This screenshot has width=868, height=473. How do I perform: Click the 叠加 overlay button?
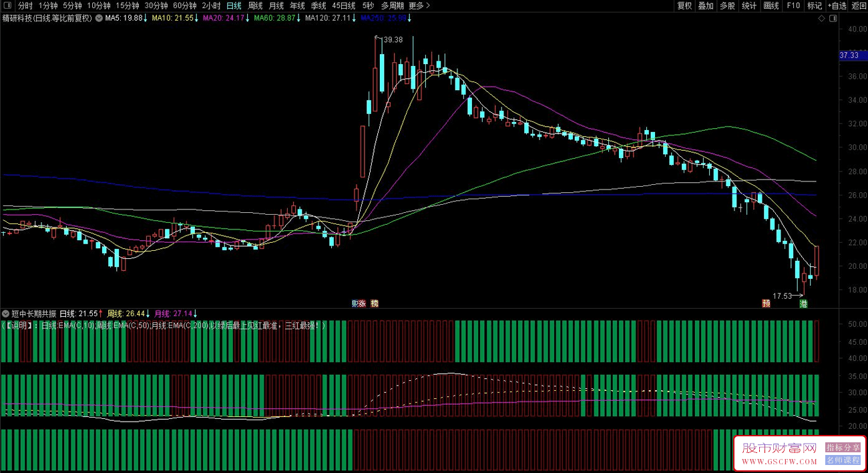click(x=706, y=5)
